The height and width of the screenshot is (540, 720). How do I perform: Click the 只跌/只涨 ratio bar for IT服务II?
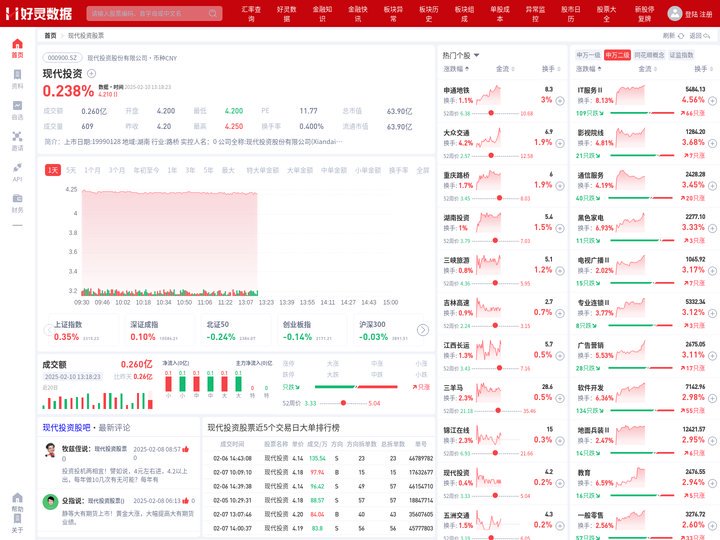(642, 113)
